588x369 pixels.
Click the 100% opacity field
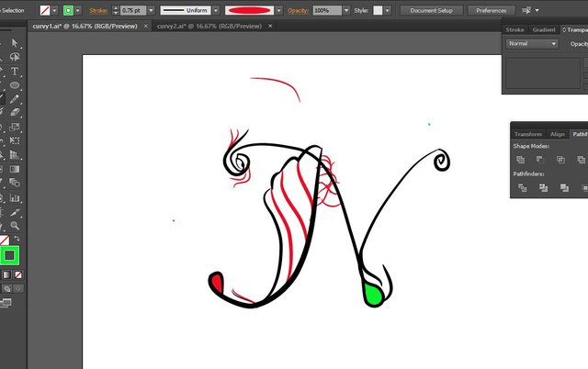coord(327,10)
